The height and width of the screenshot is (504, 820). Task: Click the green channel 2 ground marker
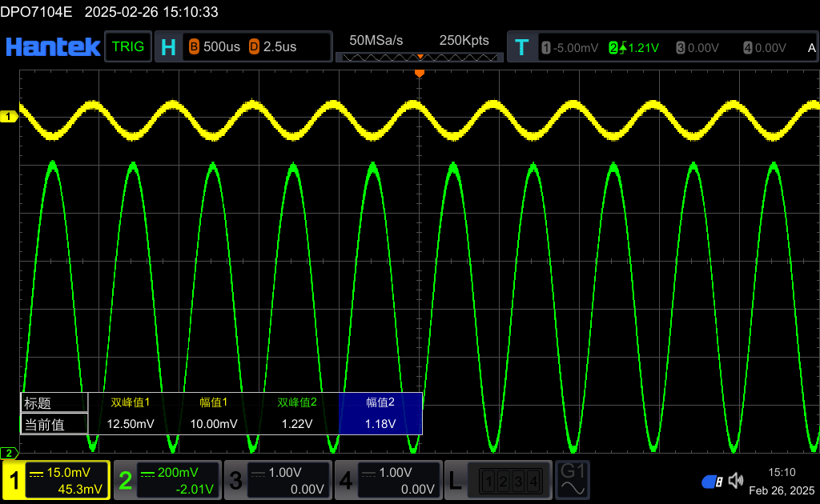coord(9,453)
